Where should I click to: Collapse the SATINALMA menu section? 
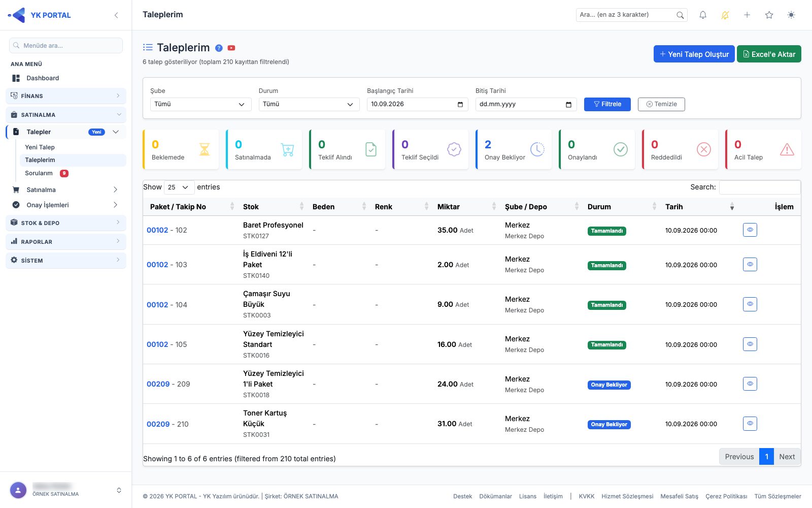pos(66,115)
